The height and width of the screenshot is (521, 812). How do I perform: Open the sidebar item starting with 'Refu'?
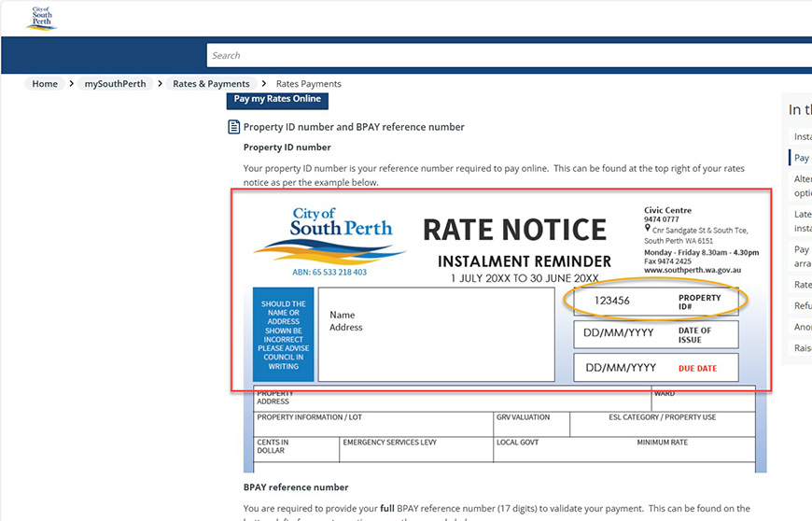pos(801,306)
